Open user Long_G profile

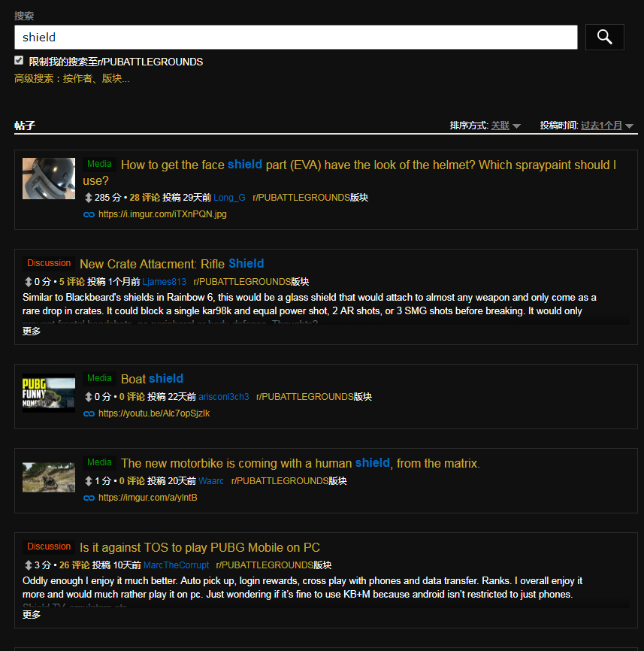coord(229,198)
